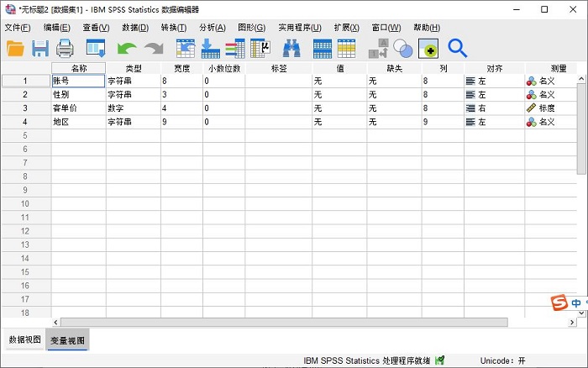Select the 类型 cell for variable 账号
Viewport: 588px width, 368px height.
(133, 81)
